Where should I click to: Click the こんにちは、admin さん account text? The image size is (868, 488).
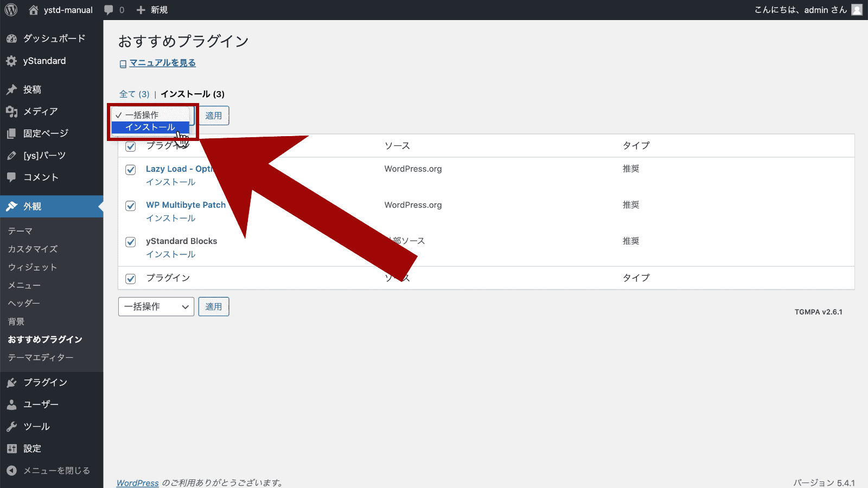[x=801, y=10]
